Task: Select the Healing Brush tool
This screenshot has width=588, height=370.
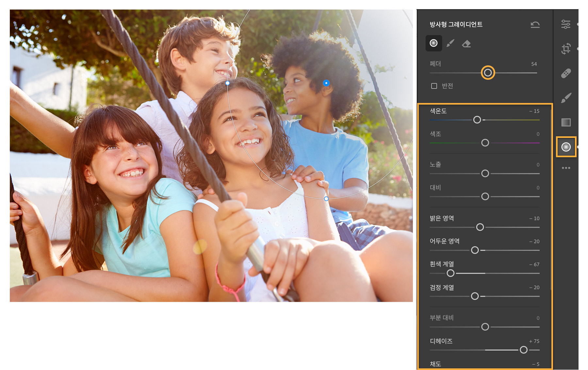Action: click(x=566, y=73)
